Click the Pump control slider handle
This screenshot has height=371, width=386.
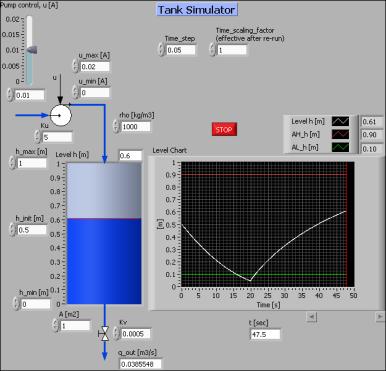click(x=31, y=50)
